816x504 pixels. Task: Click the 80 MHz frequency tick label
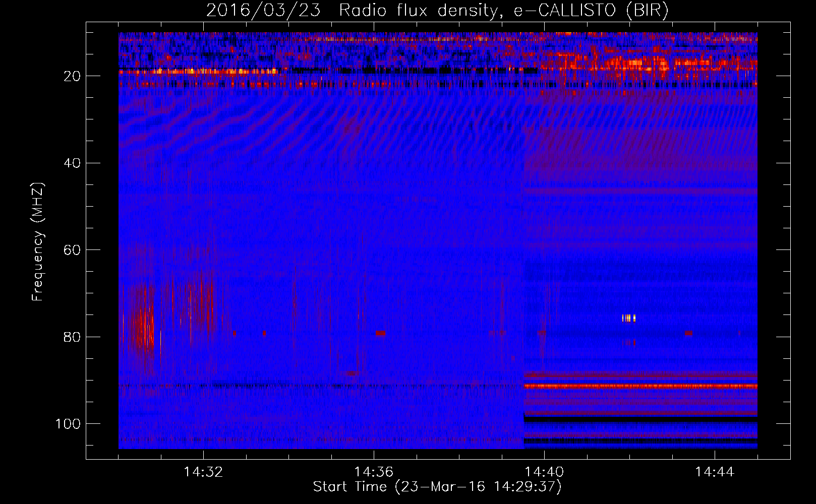click(x=72, y=337)
